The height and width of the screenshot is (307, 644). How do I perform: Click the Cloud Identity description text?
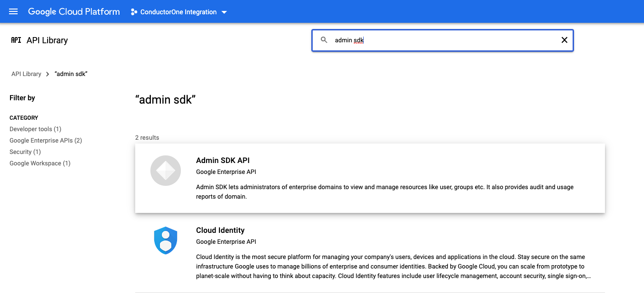[x=393, y=266]
